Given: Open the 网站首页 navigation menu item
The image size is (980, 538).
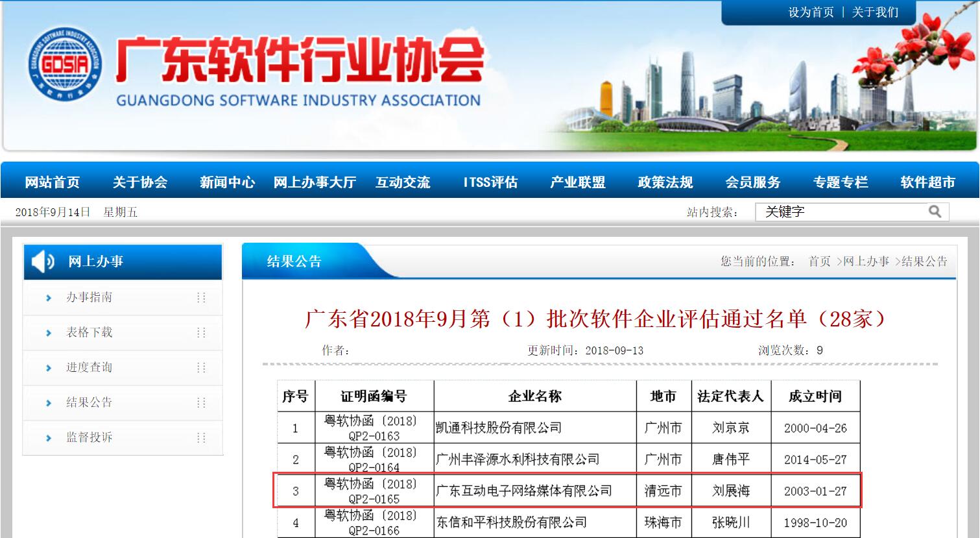Looking at the screenshot, I should click(53, 182).
